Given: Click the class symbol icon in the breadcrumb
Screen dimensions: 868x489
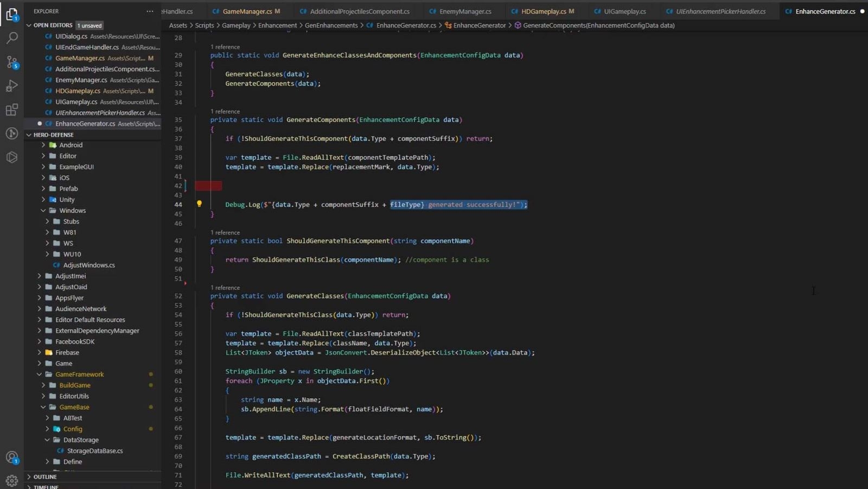Looking at the screenshot, I should pyautogui.click(x=448, y=25).
